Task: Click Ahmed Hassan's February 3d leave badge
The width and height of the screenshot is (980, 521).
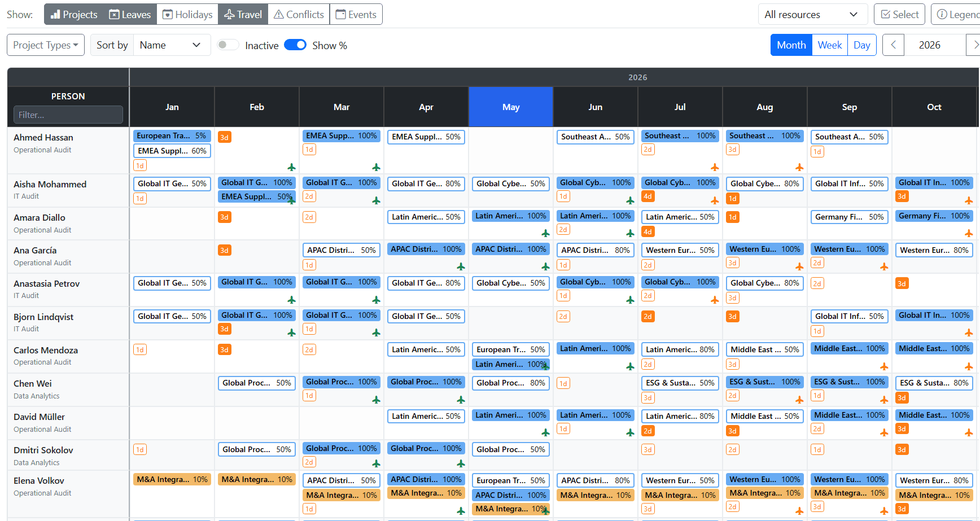Action: pos(225,137)
